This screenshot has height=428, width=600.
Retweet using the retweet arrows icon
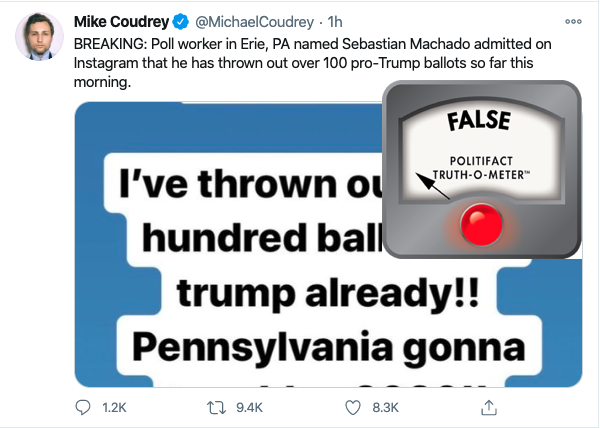pos(216,408)
